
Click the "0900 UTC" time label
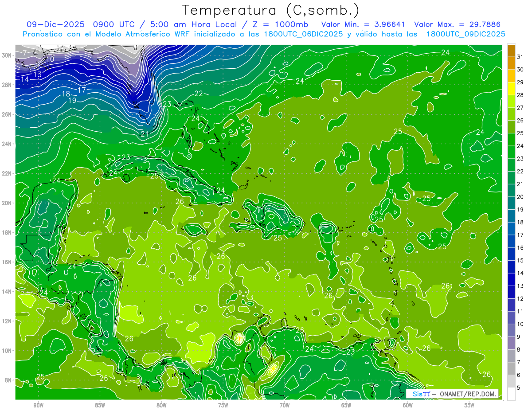[115, 24]
